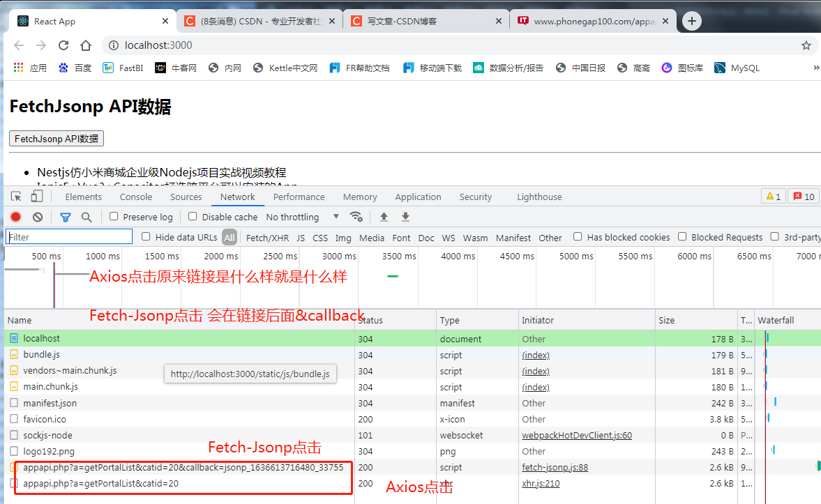Import a HAR file
821x504 pixels.
pos(383,217)
